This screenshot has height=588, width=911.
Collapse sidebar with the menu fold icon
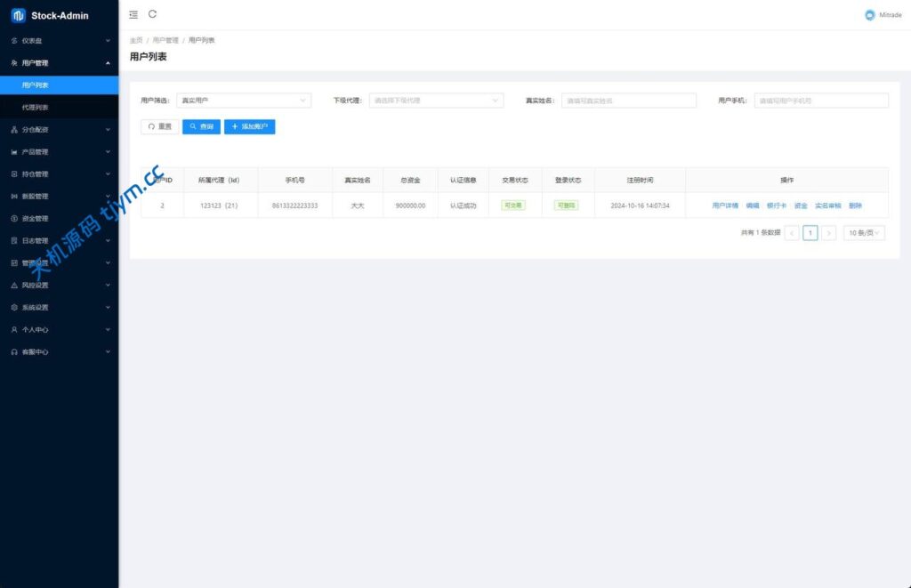pos(133,14)
